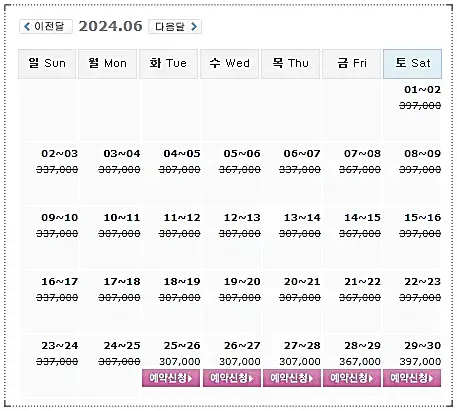Click the struck-out 337,000 price under 02~03

pyautogui.click(x=57, y=170)
